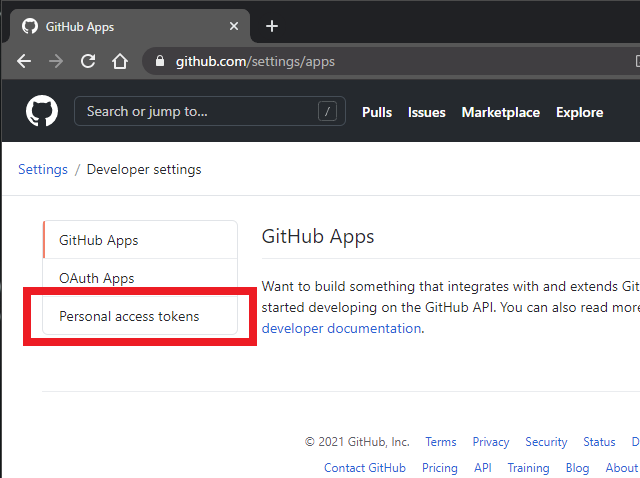Click the slash shortcut key icon
Image resolution: width=640 pixels, height=478 pixels.
point(327,111)
